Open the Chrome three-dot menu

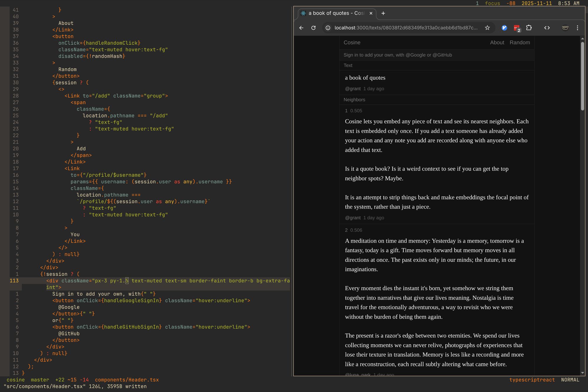tap(577, 28)
